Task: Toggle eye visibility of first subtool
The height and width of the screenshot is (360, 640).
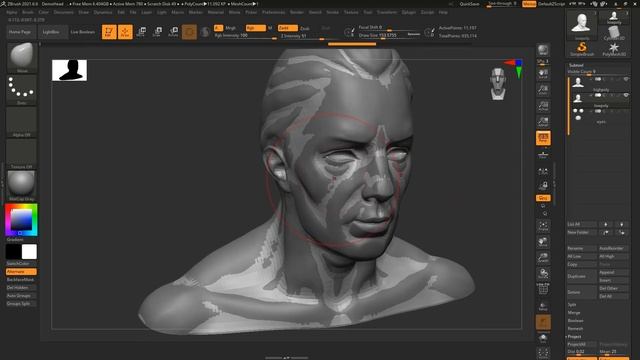Action: point(626,79)
